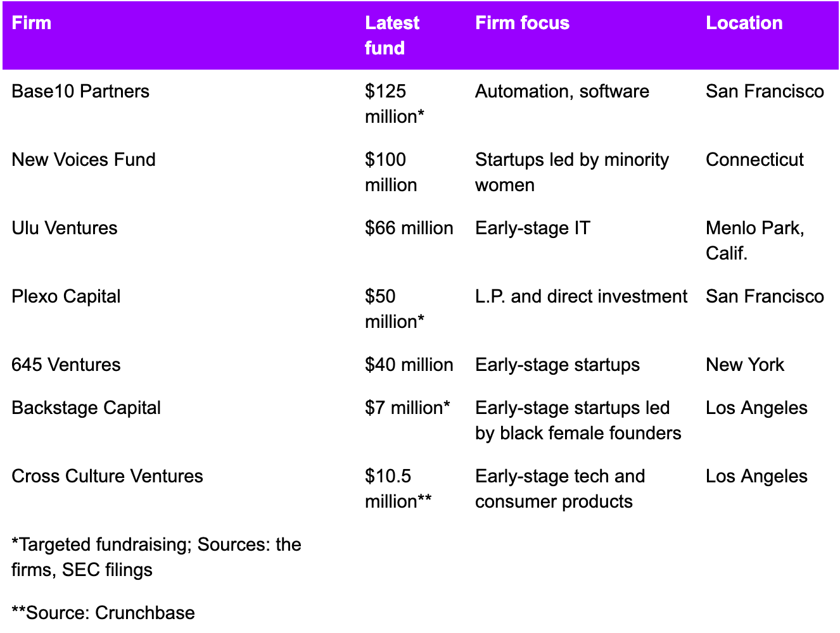840x633 pixels.
Task: Click the $10.5 million** fund cell
Action: [x=398, y=489]
